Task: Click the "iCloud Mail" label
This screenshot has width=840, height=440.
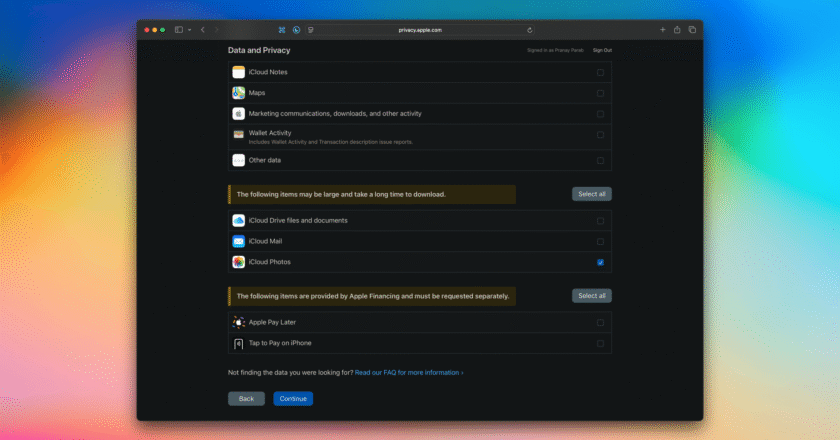Action: click(265, 241)
